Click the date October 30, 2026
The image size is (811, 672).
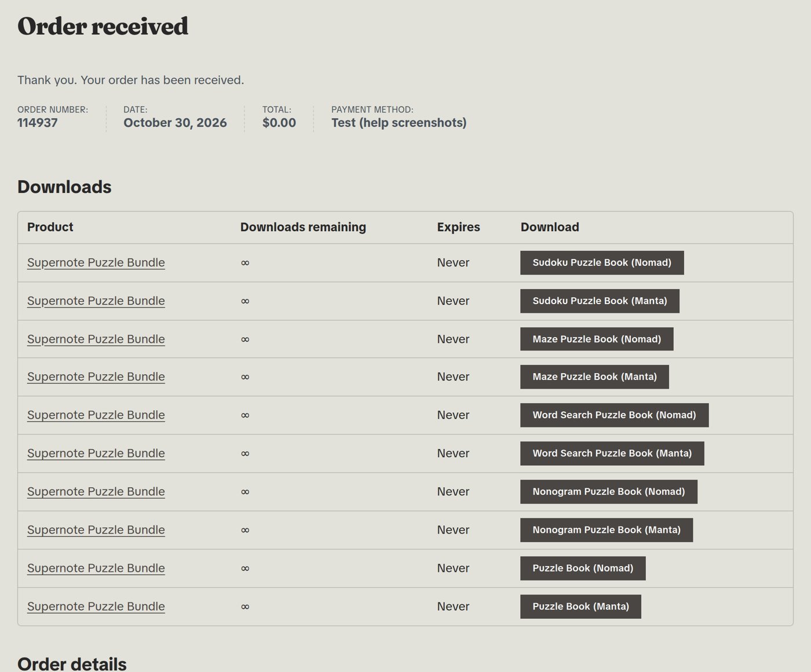[175, 123]
